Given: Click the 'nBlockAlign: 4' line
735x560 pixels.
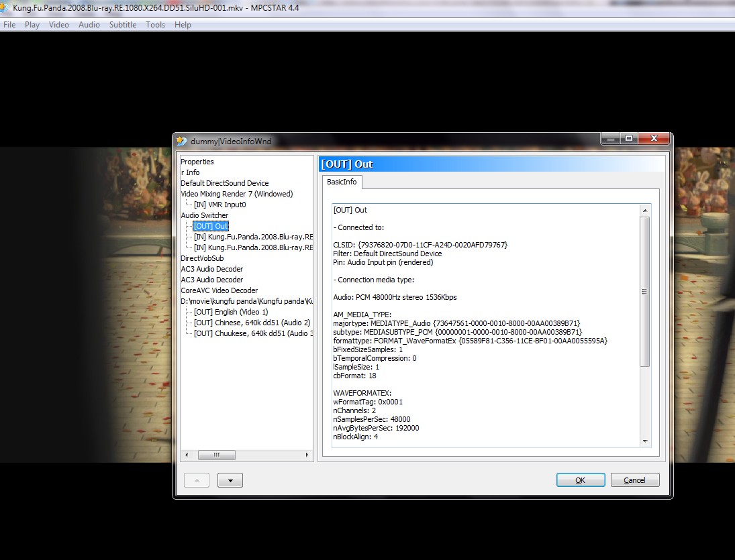Looking at the screenshot, I should (x=355, y=437).
